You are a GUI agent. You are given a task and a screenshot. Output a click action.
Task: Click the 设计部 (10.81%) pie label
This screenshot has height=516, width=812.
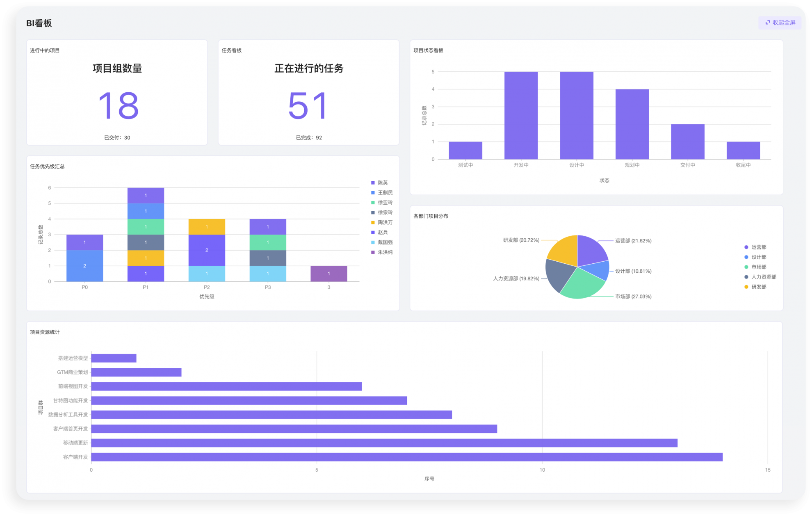pyautogui.click(x=633, y=271)
